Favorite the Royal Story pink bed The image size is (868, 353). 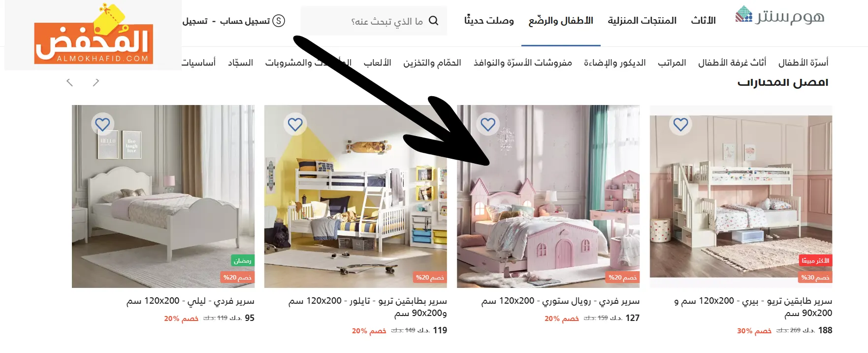point(488,124)
